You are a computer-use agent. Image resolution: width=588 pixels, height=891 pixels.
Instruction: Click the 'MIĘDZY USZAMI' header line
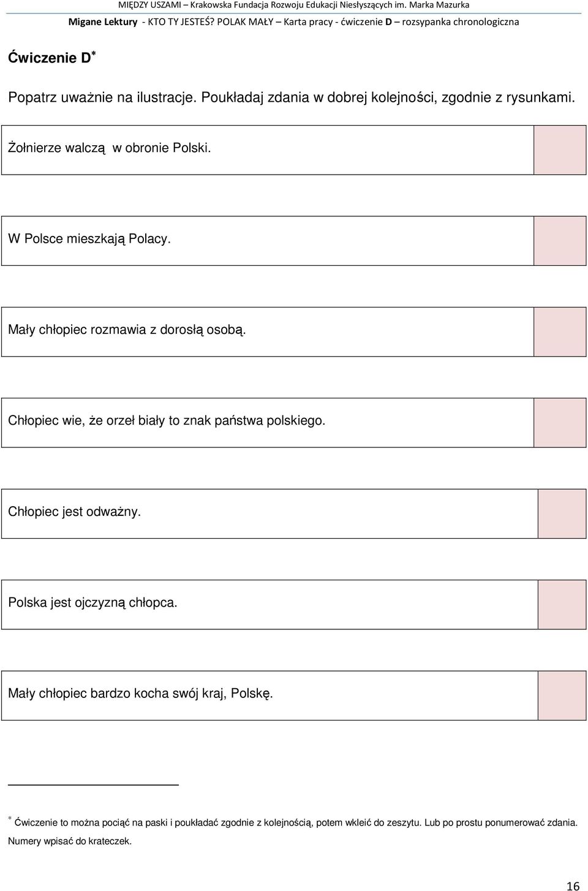pyautogui.click(x=294, y=5)
